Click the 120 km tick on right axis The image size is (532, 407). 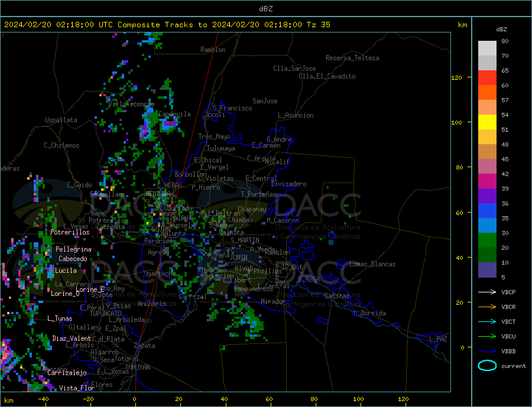click(457, 77)
